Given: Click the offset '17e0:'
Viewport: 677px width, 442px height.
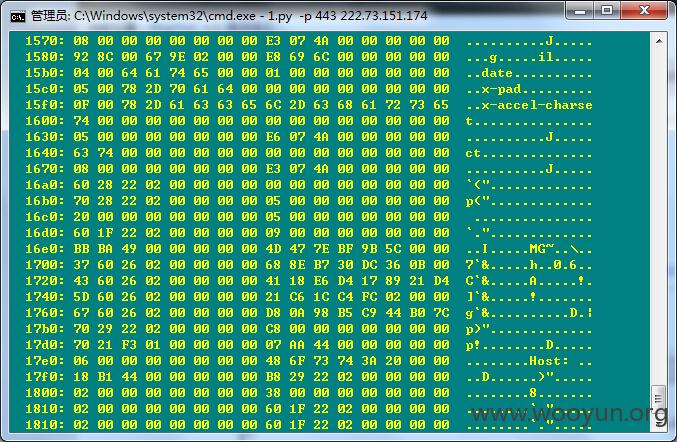Looking at the screenshot, I should [x=44, y=360].
